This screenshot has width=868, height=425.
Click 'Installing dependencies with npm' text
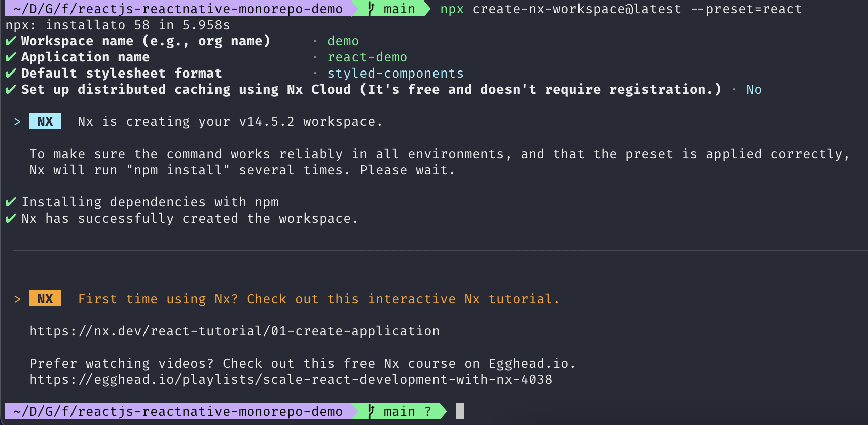150,202
